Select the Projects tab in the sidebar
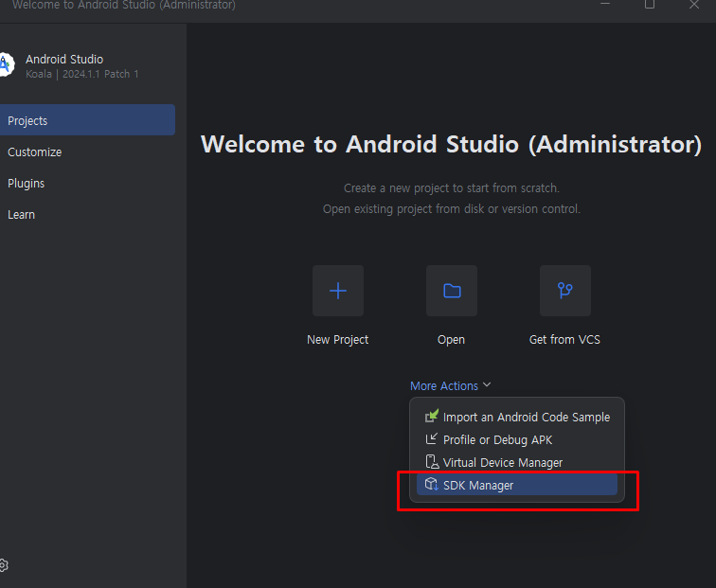This screenshot has width=716, height=588. click(87, 120)
